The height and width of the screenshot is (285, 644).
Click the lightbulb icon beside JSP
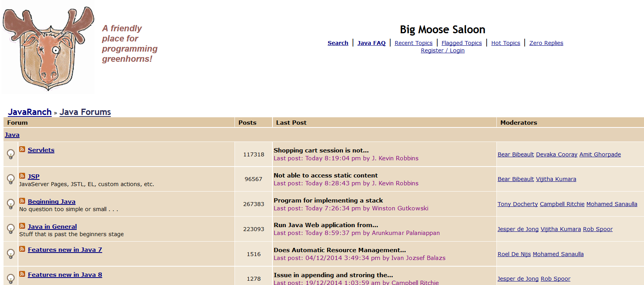[x=11, y=179]
